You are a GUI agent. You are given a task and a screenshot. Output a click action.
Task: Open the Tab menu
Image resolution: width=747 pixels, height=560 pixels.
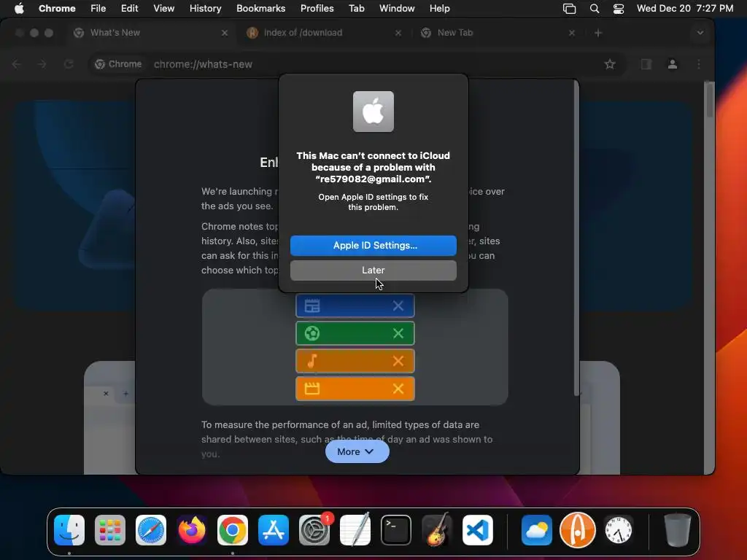tap(356, 8)
